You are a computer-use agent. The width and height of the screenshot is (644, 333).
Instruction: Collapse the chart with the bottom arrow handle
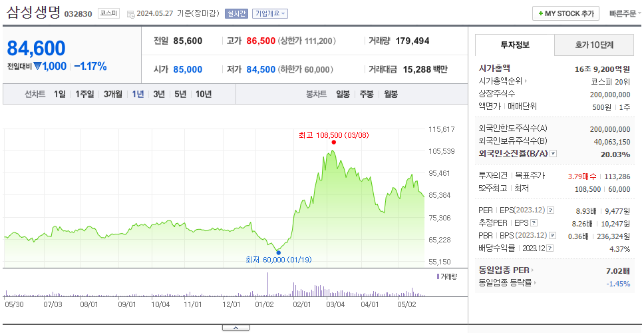coord(236,328)
